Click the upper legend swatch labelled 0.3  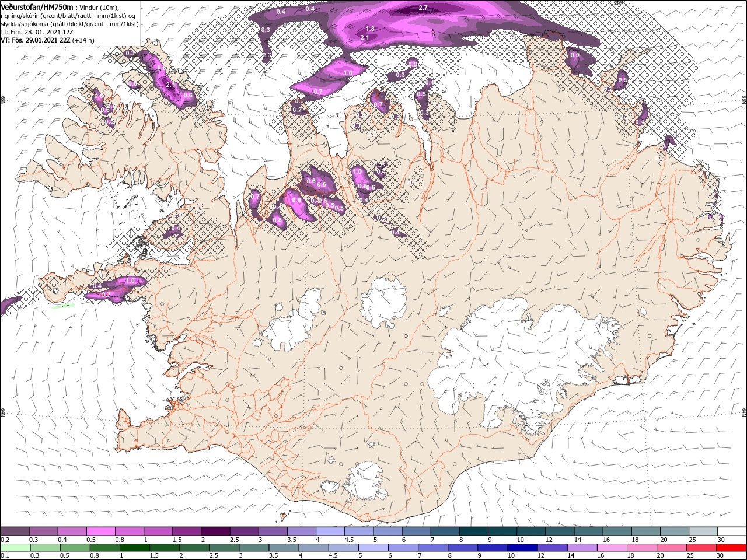[x=43, y=531]
